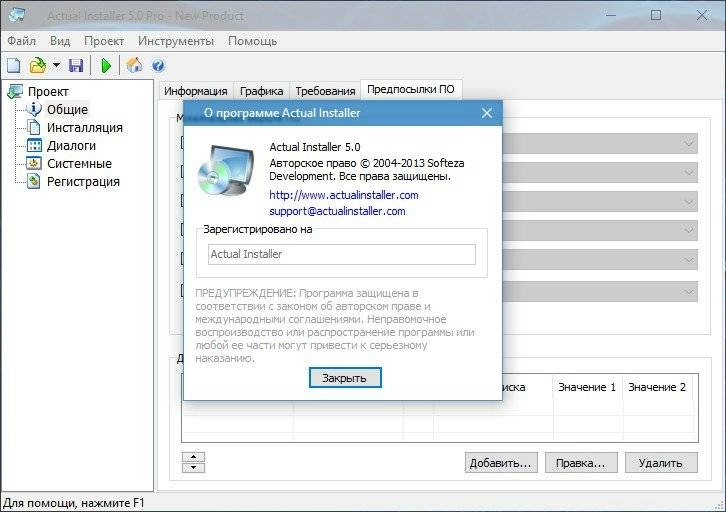Image resolution: width=726 pixels, height=512 pixels.
Task: Click the Save floppy disk icon
Action: click(x=76, y=65)
